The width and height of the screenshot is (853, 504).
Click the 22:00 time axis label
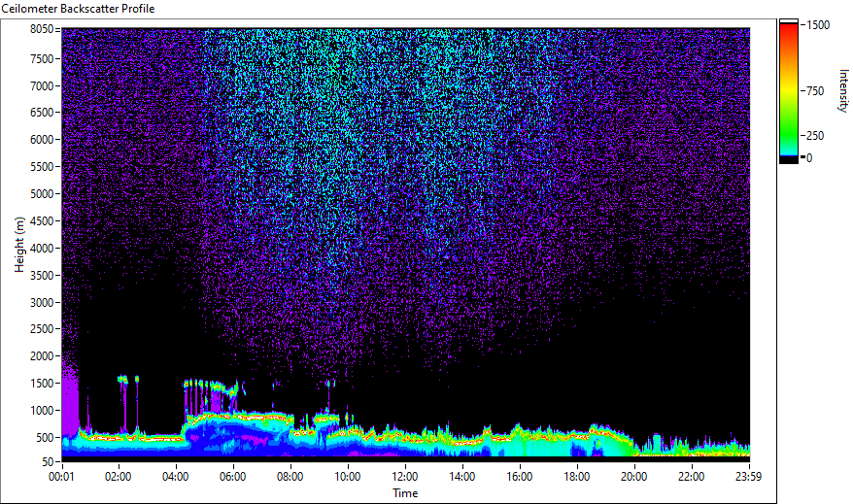(x=691, y=477)
